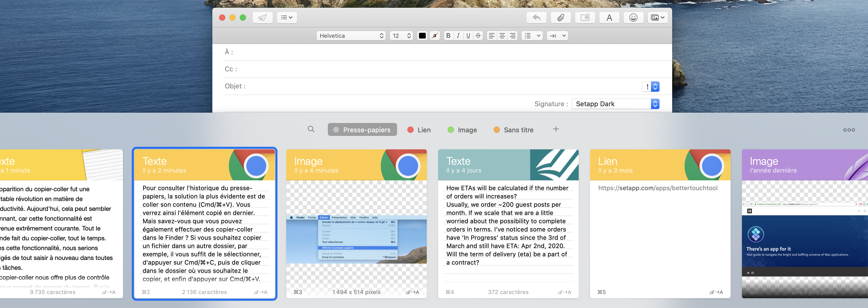Open the emoji picker
Image resolution: width=868 pixels, height=308 pixels.
click(x=633, y=18)
